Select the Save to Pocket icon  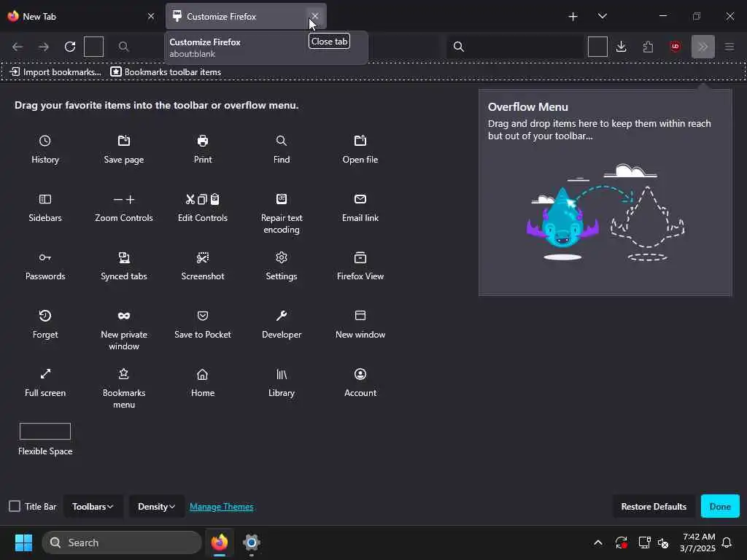pyautogui.click(x=203, y=316)
